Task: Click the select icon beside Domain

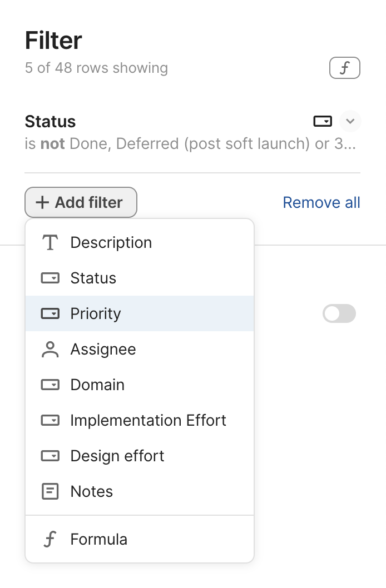Action: click(50, 385)
